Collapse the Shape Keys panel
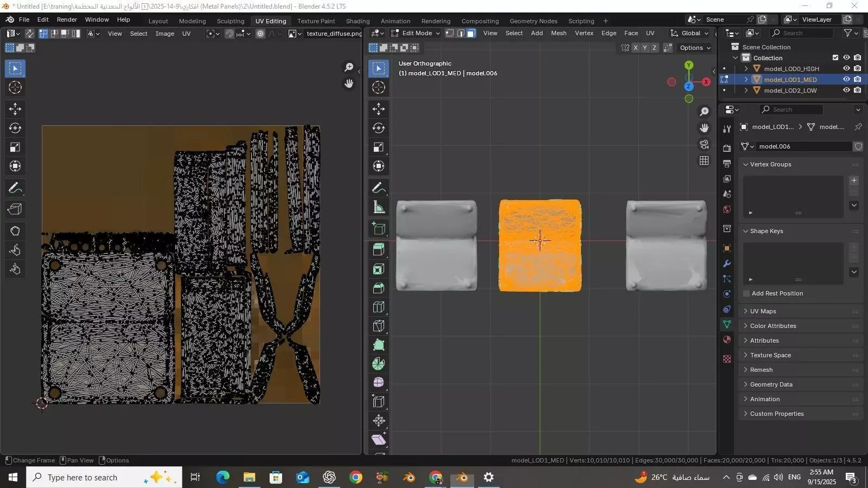Screen dimensions: 868x488 click(x=801, y=231)
